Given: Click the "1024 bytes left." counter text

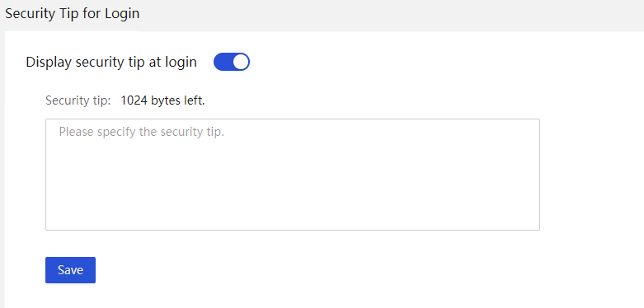Looking at the screenshot, I should [x=162, y=100].
